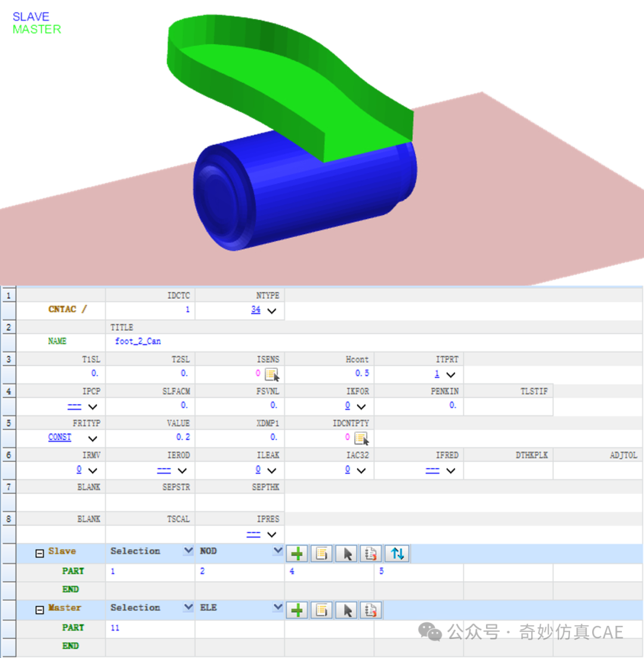The width and height of the screenshot is (644, 658).
Task: Edit the Hcont 0.5 field
Action: 329,374
